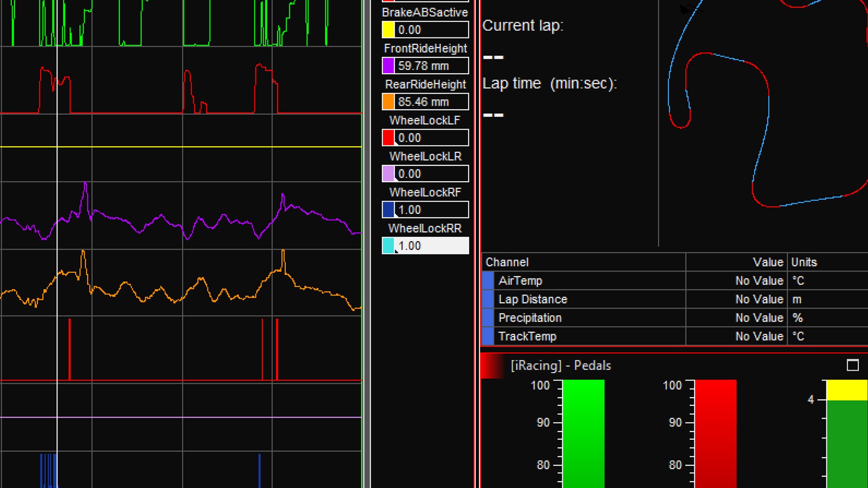This screenshot has width=868, height=488.
Task: Sort by the Value column header
Action: point(769,262)
